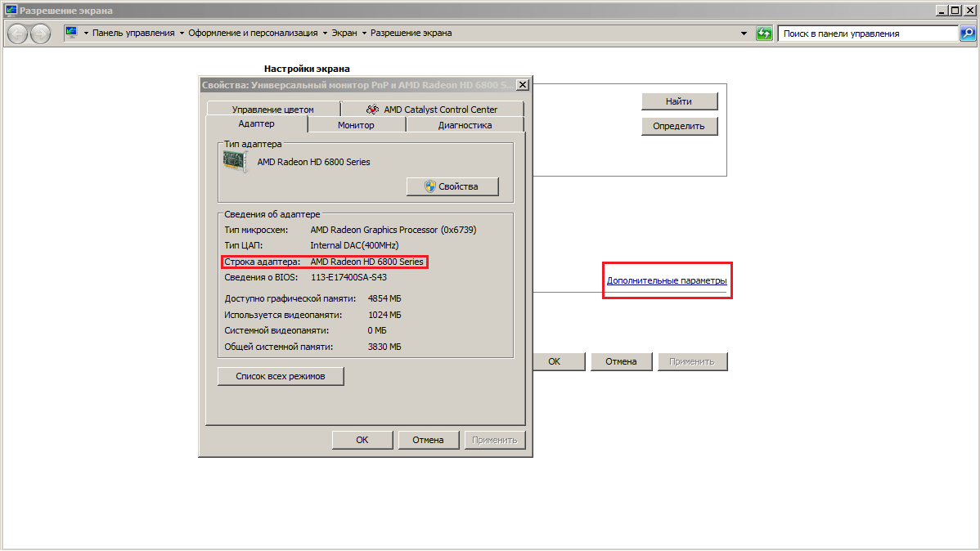Expand arrow before Экран breadcrumb
Viewport: 980px width, 551px height.
point(325,34)
